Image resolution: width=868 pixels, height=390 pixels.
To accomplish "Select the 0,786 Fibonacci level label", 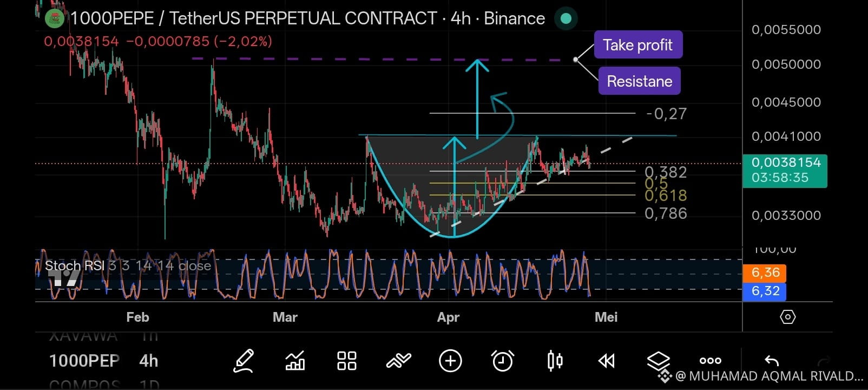I will [x=666, y=213].
